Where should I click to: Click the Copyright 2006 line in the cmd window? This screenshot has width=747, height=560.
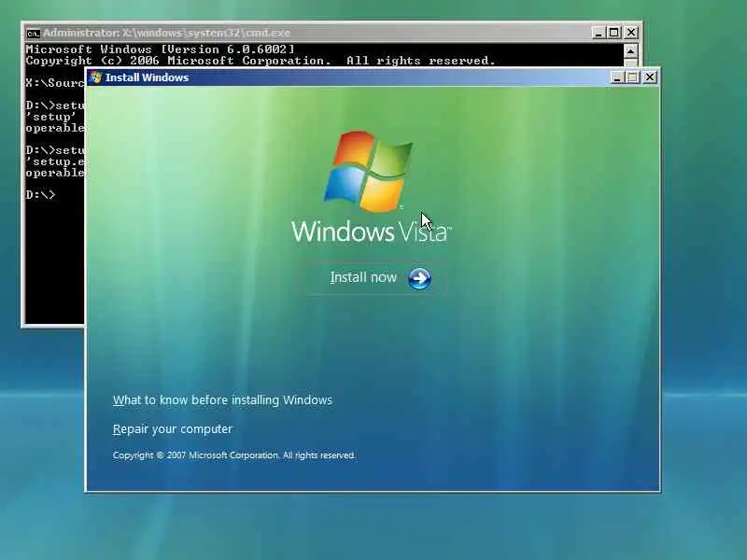pos(261,61)
